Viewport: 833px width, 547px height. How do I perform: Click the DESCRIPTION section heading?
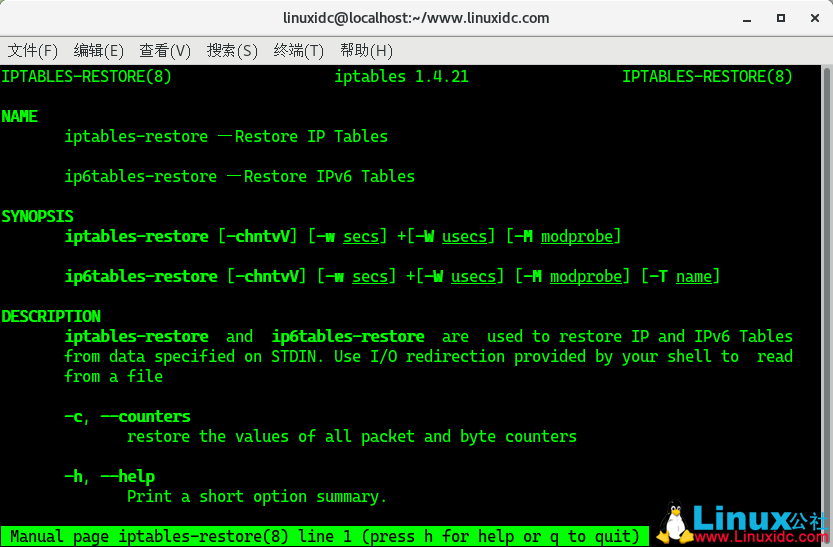(x=51, y=316)
